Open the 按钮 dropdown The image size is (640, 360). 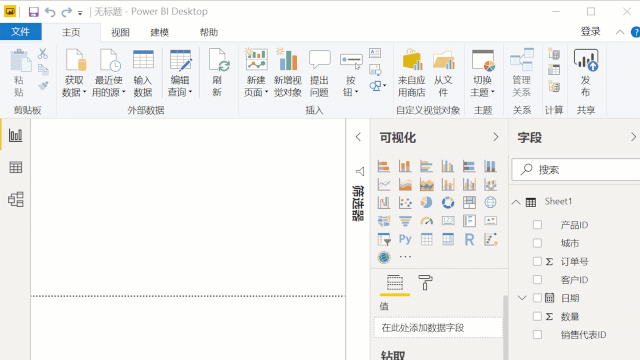click(x=351, y=73)
